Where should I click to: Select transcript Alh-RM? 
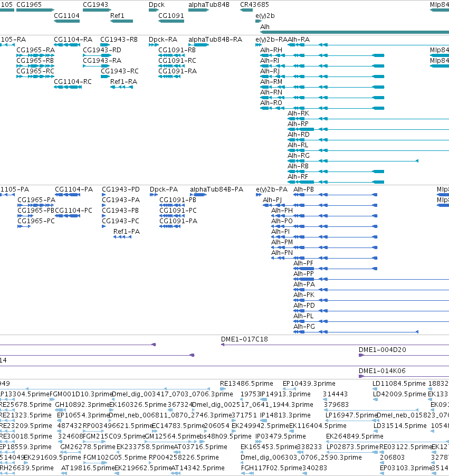(322, 87)
